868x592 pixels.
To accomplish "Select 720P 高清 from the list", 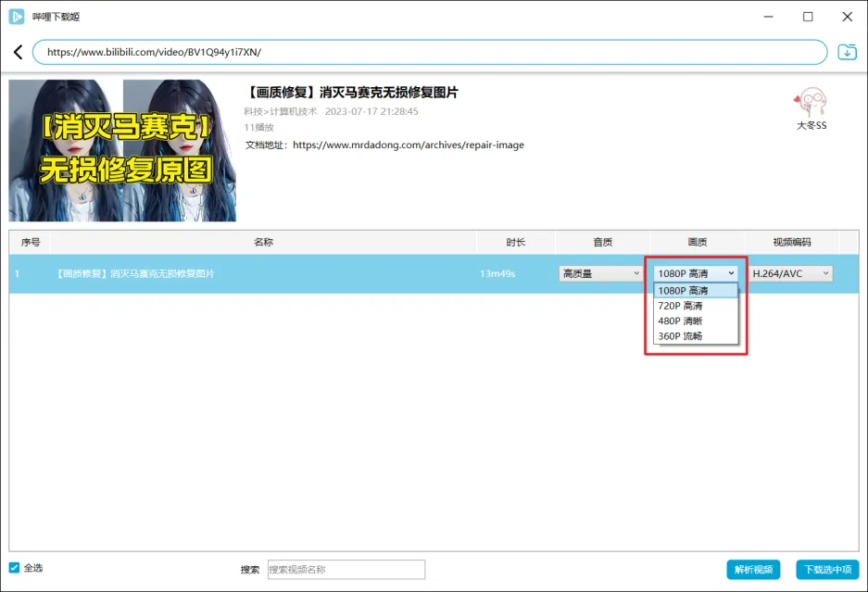I will [x=681, y=306].
